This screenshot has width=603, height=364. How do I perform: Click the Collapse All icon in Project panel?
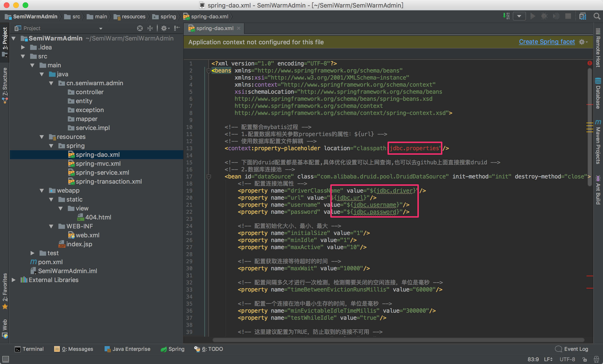[150, 28]
